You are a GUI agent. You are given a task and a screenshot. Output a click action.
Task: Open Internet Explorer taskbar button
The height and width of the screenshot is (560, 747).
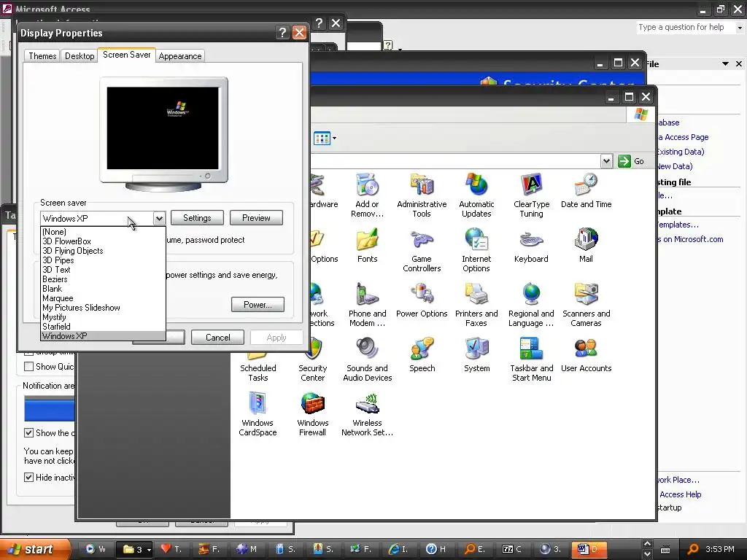click(x=399, y=549)
